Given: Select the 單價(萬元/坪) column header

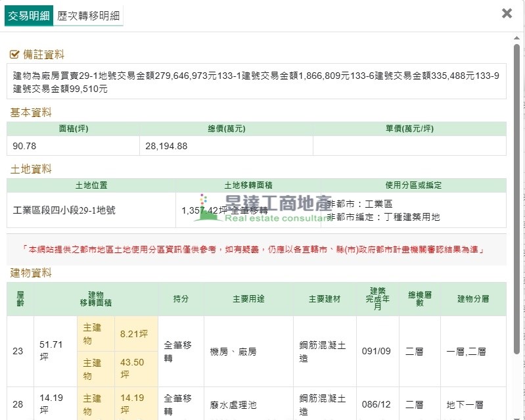Looking at the screenshot, I should coord(409,129).
